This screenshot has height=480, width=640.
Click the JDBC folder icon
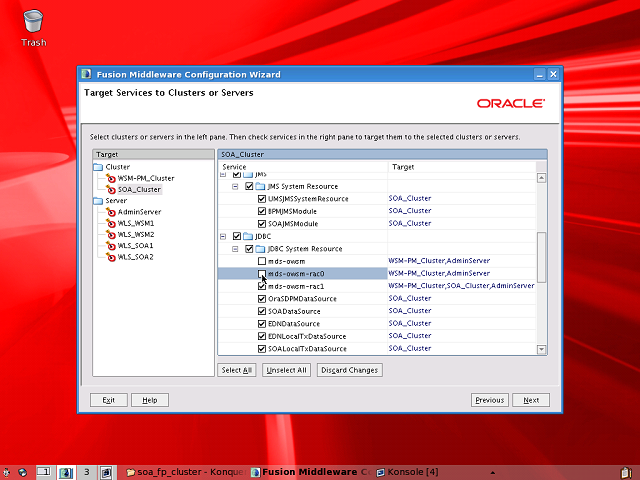coord(248,236)
